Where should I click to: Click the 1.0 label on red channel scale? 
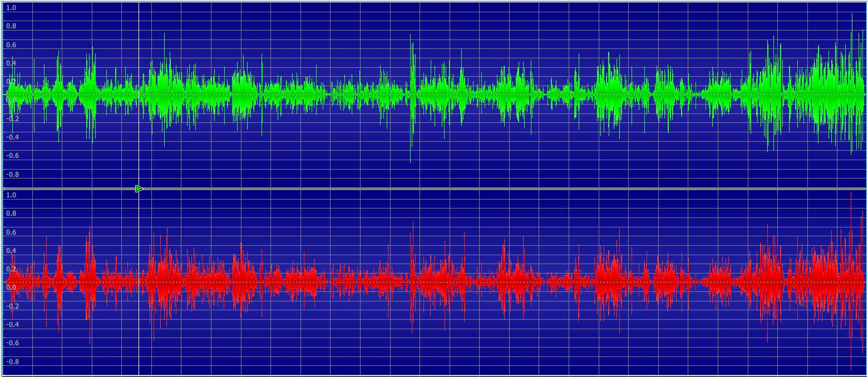11,195
